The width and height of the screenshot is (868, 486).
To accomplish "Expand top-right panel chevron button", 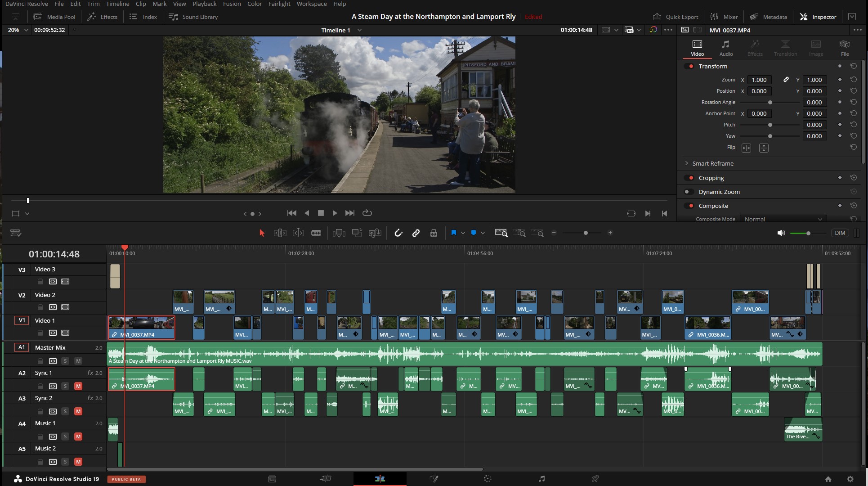I will click(x=852, y=17).
